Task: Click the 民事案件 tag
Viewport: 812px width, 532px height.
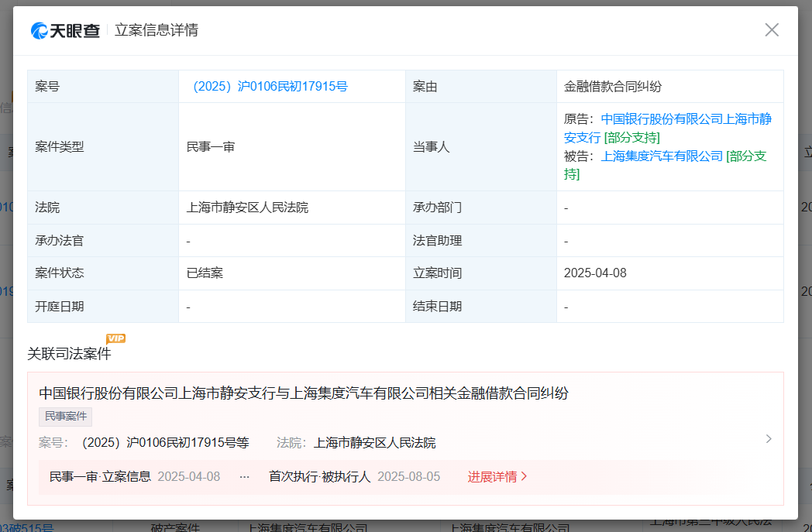Action: click(65, 417)
